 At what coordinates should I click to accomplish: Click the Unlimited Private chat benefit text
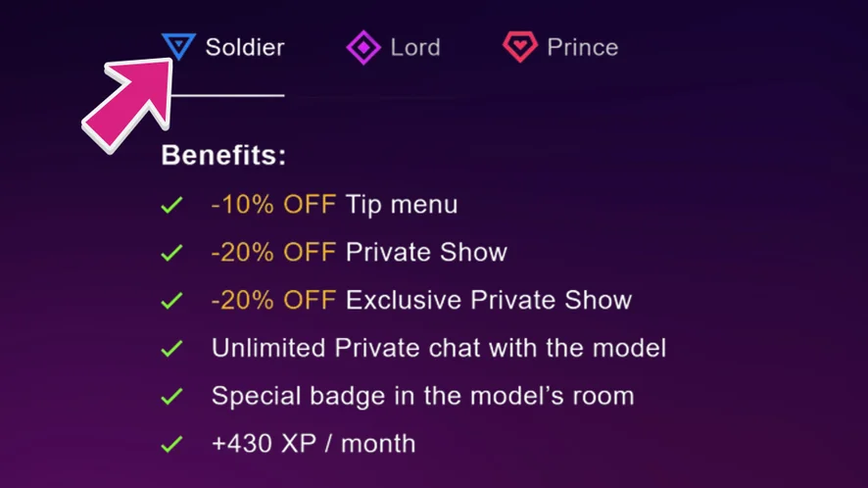coord(439,348)
